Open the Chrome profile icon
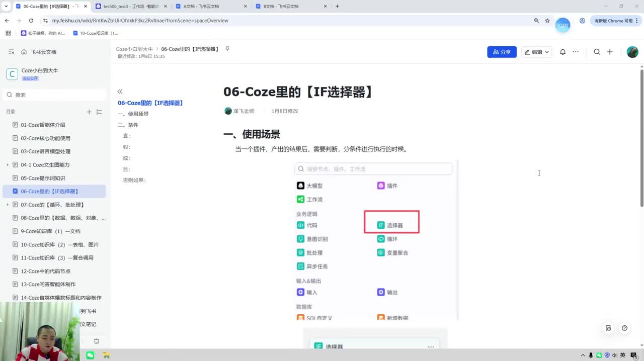 pyautogui.click(x=582, y=21)
